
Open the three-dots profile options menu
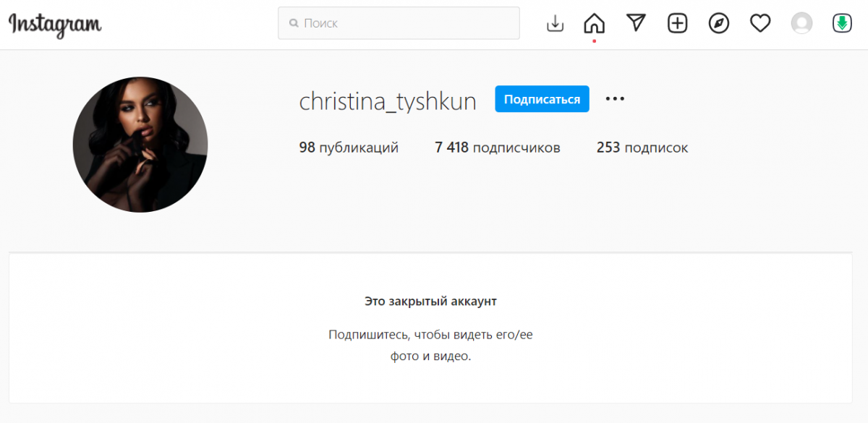point(615,99)
